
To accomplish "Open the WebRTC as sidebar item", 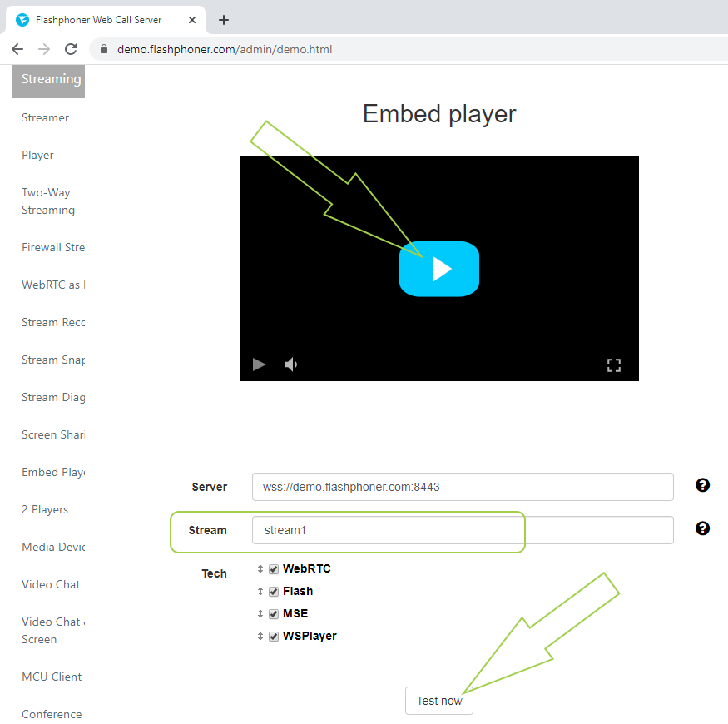I will [x=53, y=285].
